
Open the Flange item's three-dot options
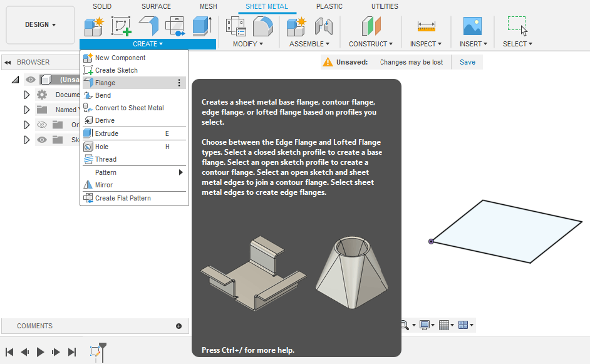(179, 83)
